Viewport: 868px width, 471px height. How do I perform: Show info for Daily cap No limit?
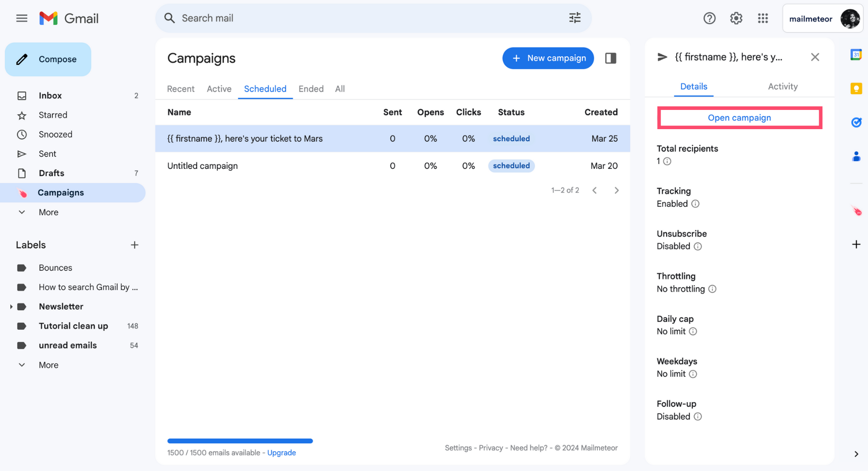[x=693, y=332]
